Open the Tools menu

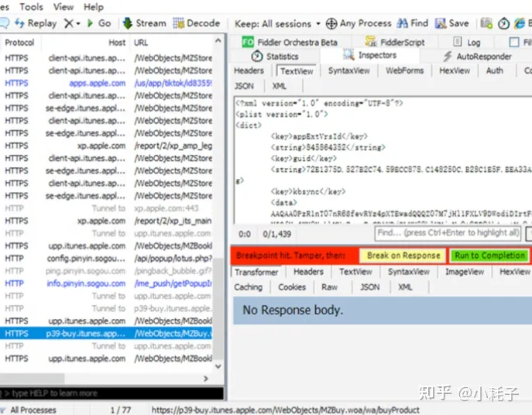point(32,6)
